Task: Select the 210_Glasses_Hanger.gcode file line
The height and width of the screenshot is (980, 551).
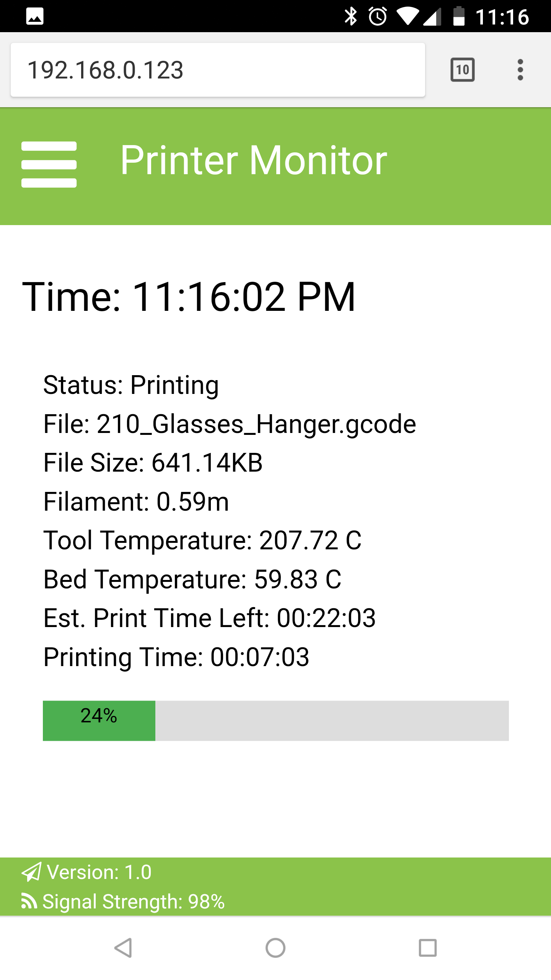Action: pos(230,424)
